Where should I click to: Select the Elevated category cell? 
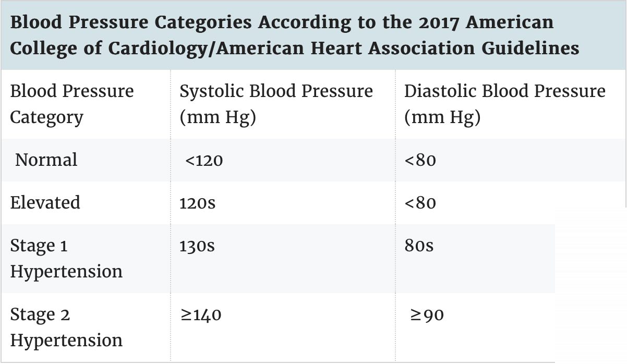click(45, 202)
